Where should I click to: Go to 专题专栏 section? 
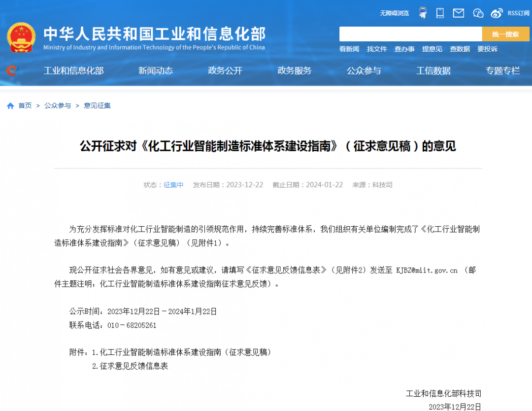coord(502,70)
